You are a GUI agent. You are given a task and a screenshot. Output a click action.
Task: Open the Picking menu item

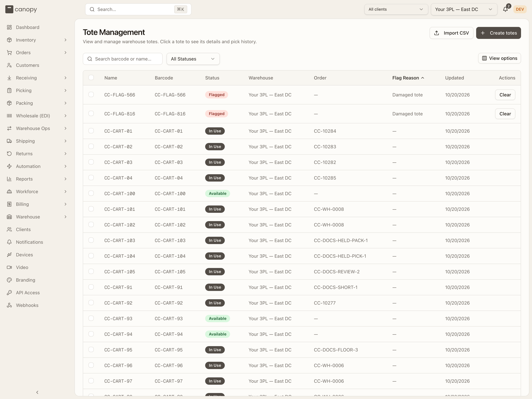coord(37,90)
